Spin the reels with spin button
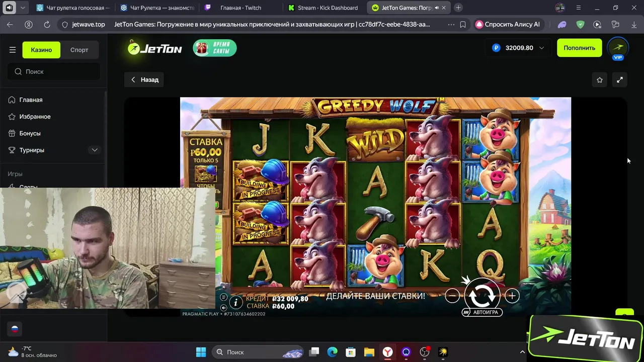The width and height of the screenshot is (644, 362). click(x=482, y=295)
